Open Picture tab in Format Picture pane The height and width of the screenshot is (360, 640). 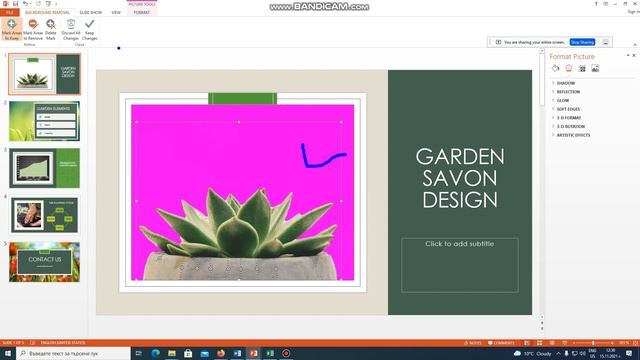(595, 69)
